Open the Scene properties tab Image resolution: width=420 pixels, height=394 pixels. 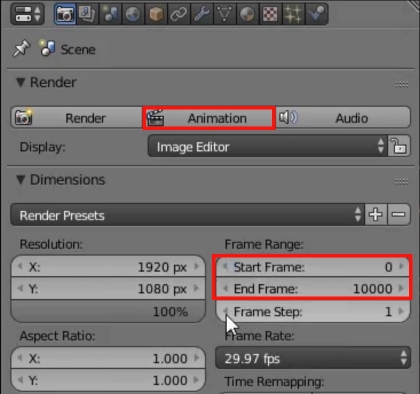click(x=110, y=14)
